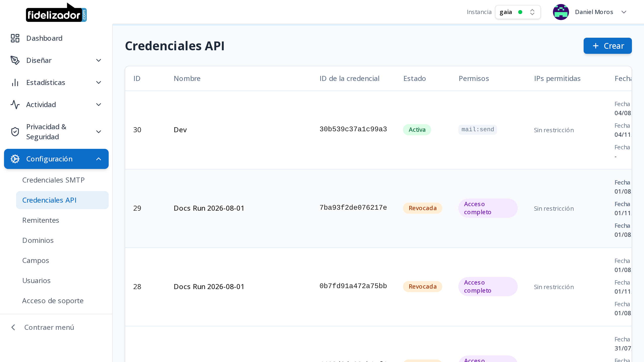Select Credenciales API submenu item
Screen dimensions: 644x362
[62, 200]
